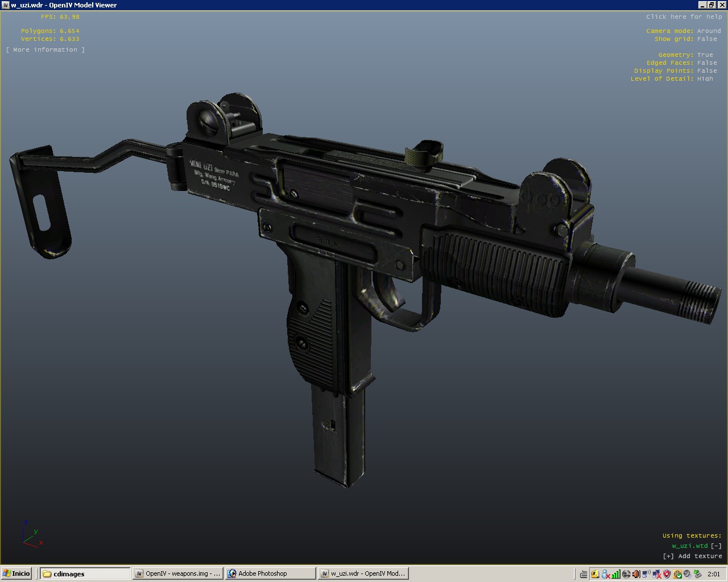Viewport: 728px width, 582px height.
Task: Toggle Geometry display setting
Action: click(x=685, y=55)
